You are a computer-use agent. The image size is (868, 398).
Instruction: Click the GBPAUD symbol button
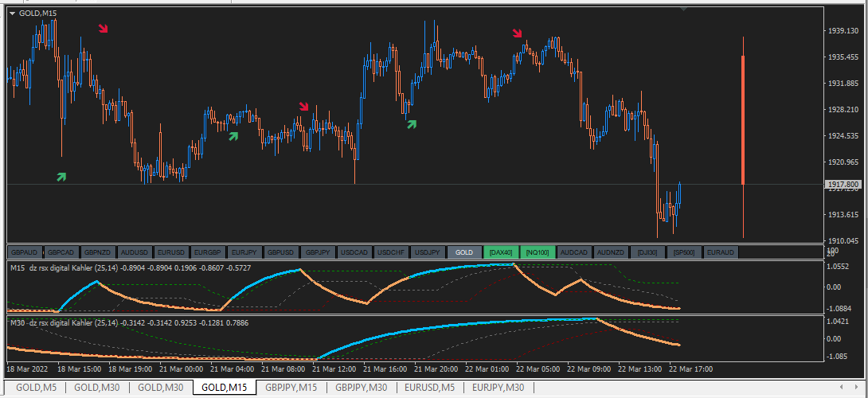point(25,252)
